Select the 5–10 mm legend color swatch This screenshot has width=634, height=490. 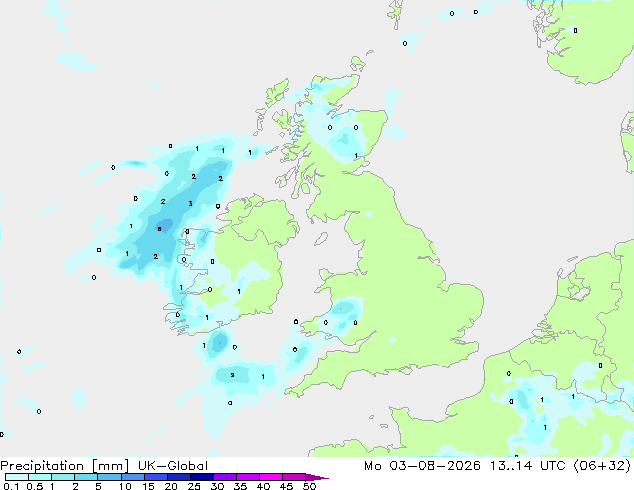pos(109,477)
